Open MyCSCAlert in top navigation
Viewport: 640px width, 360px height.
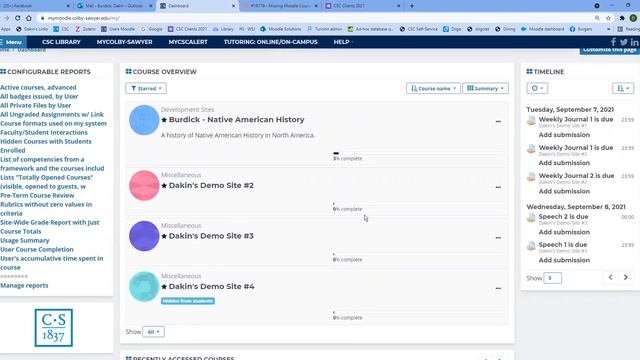coord(188,42)
